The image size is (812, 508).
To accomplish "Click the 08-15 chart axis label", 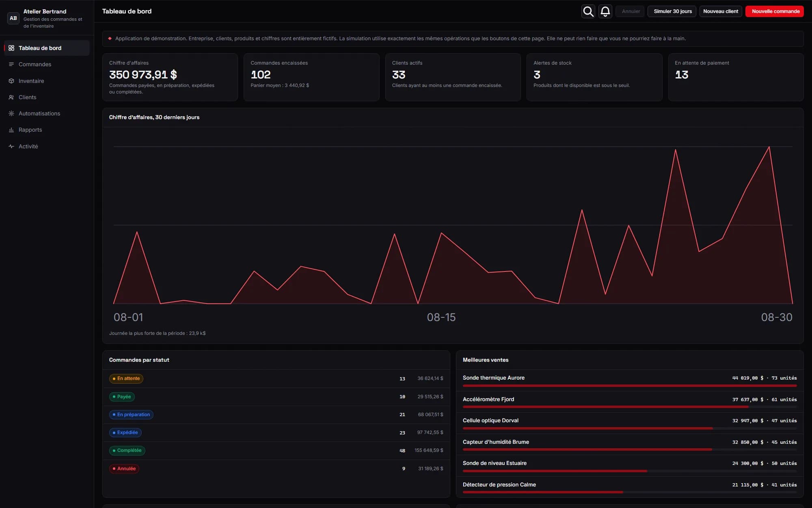I will (x=441, y=317).
